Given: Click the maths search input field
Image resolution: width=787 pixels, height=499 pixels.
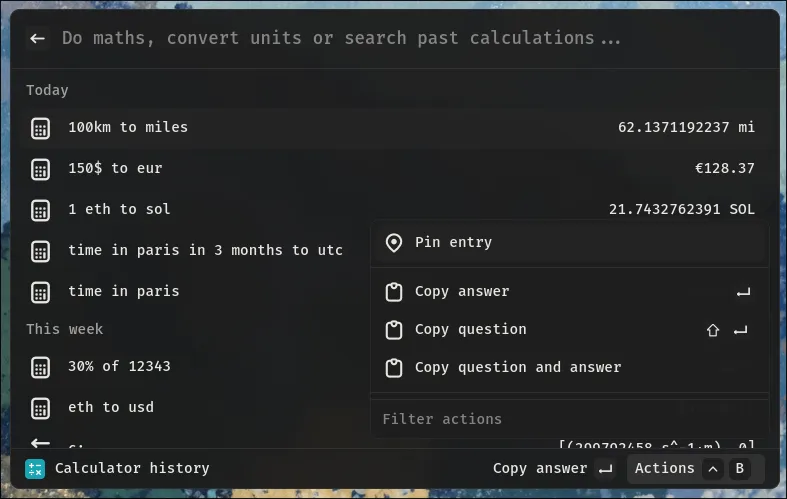Looking at the screenshot, I should point(400,38).
